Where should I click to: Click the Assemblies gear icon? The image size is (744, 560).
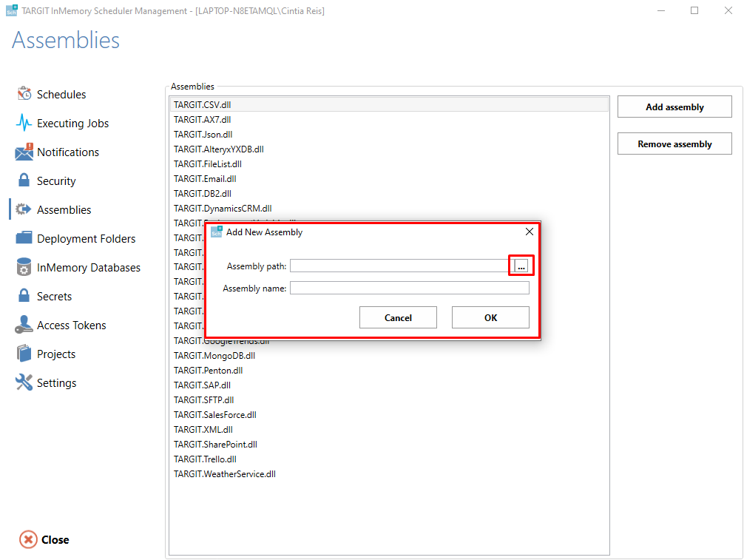[23, 209]
